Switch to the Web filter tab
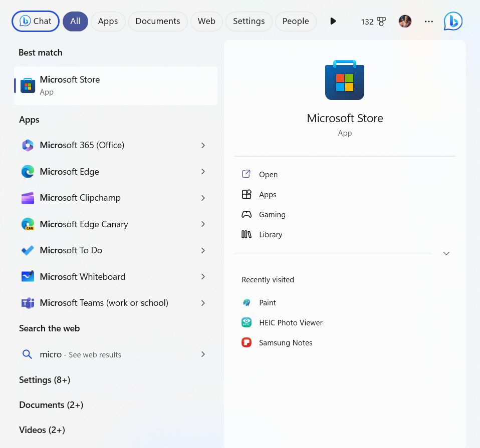The image size is (480, 448). (x=206, y=21)
